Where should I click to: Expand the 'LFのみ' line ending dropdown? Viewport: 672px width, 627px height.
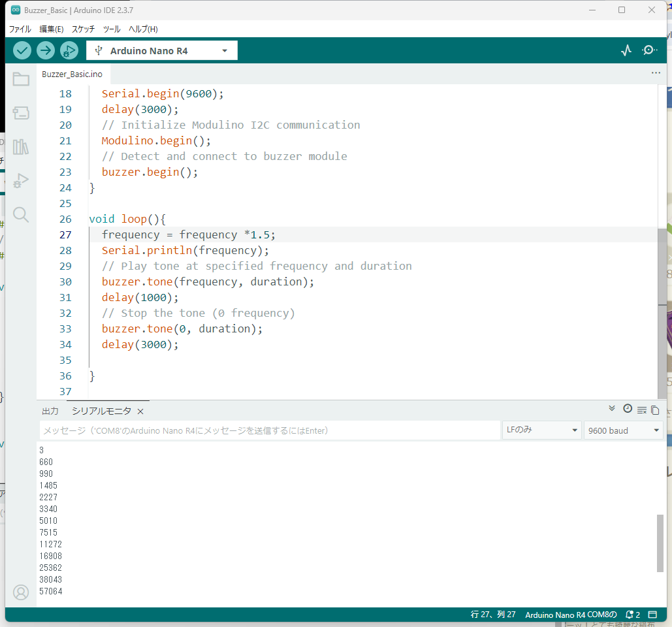click(541, 430)
